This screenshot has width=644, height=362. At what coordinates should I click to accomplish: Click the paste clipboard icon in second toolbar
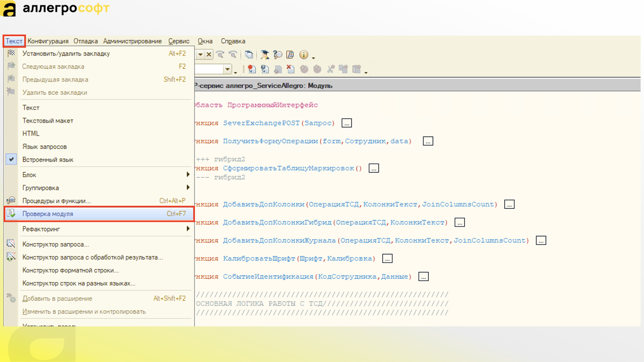pos(357,69)
